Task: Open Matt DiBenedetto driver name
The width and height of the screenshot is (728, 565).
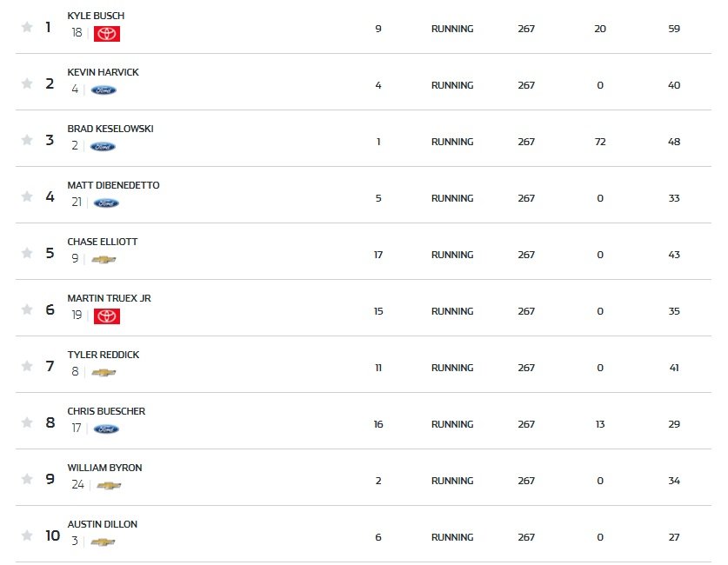Action: [113, 185]
